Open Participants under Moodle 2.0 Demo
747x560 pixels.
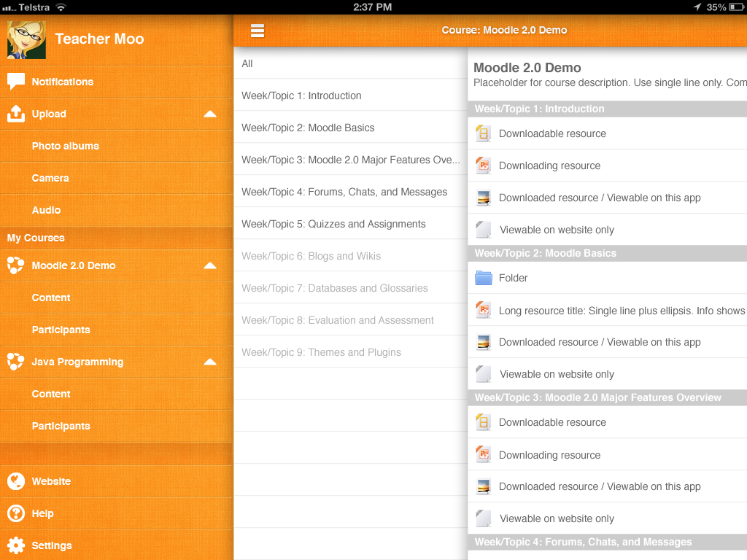click(x=116, y=330)
